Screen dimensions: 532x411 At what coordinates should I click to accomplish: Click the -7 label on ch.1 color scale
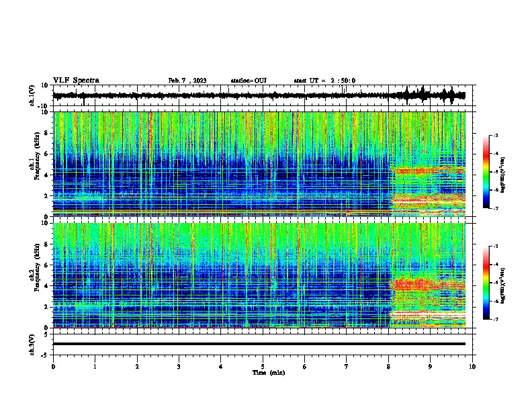tap(495, 208)
